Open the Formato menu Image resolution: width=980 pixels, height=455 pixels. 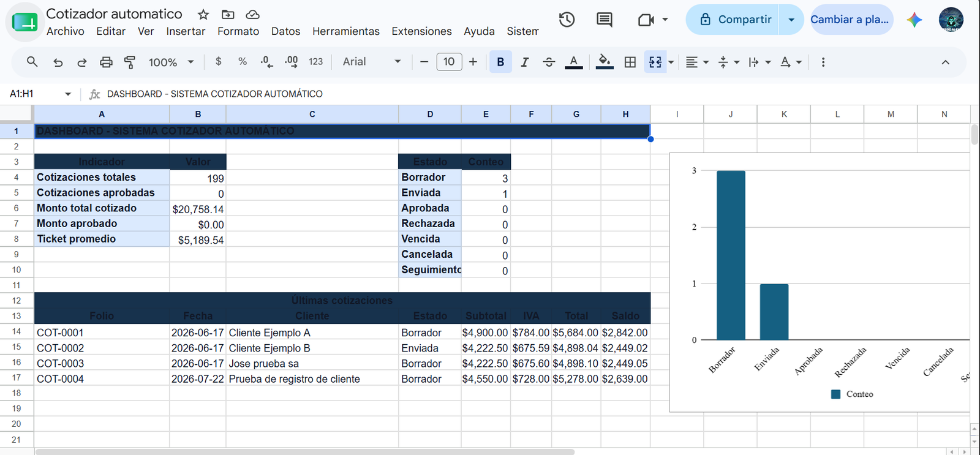tap(238, 31)
